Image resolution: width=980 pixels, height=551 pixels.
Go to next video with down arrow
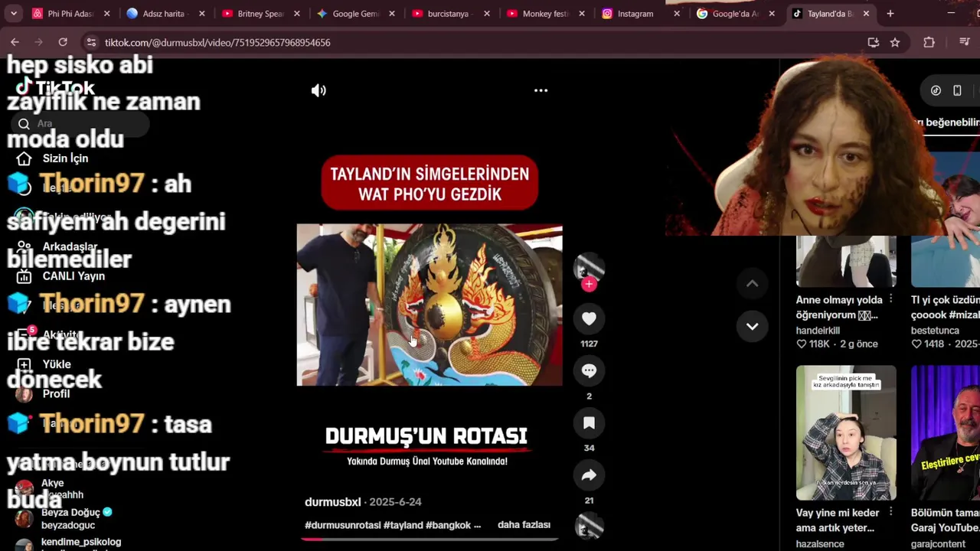pos(752,327)
